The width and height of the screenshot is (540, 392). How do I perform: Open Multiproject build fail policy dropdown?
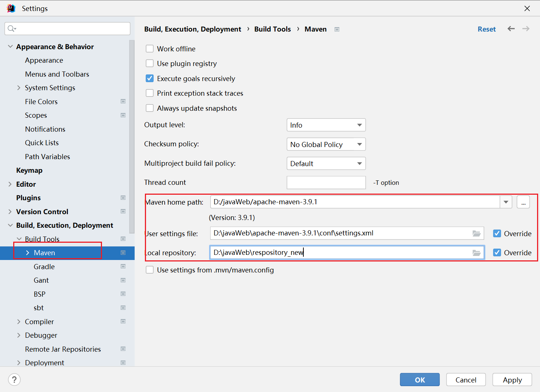point(326,163)
